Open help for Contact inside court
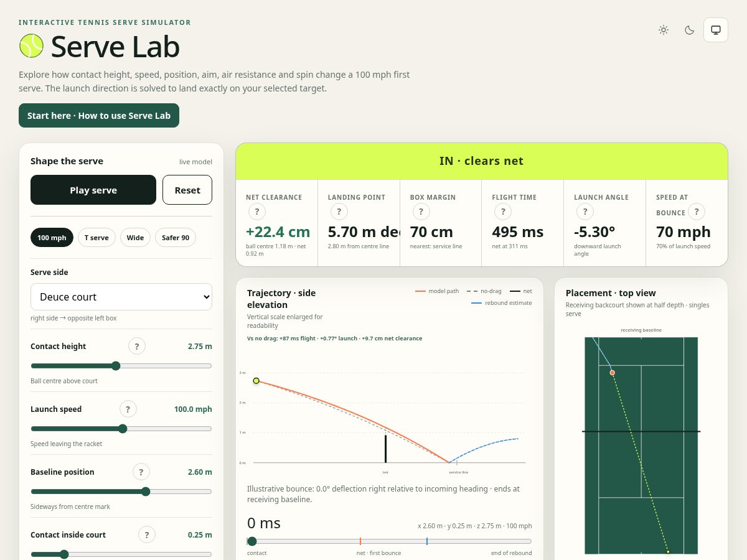The image size is (747, 560). 147,535
